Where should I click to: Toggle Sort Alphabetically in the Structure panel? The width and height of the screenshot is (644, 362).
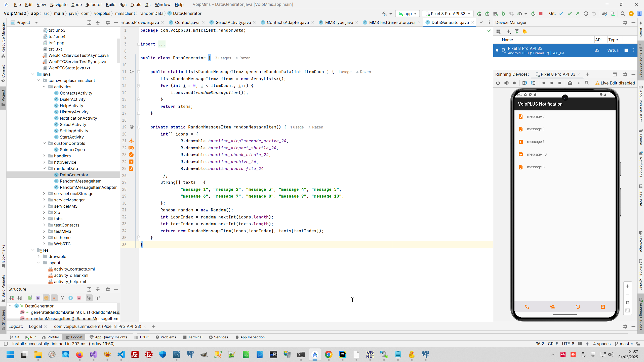20,298
